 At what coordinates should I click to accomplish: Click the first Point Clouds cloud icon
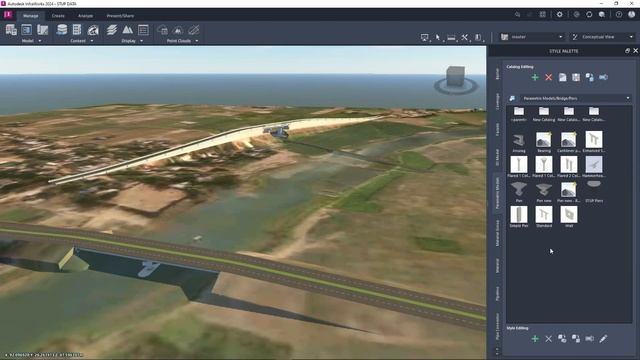tap(162, 30)
